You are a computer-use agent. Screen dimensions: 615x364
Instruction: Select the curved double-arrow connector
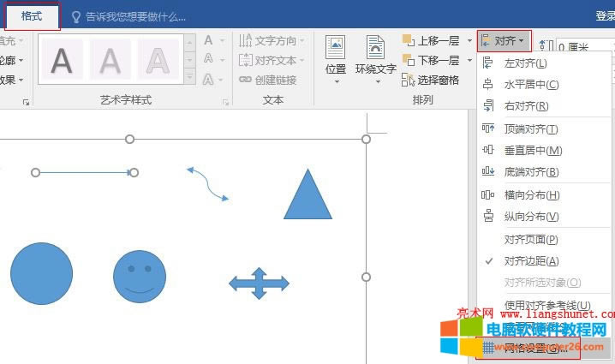[207, 184]
